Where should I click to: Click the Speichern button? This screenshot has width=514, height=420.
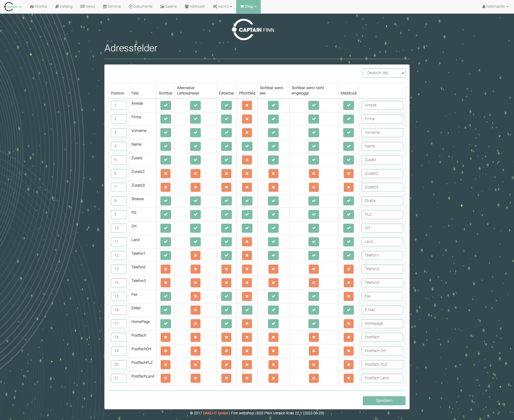(384, 400)
